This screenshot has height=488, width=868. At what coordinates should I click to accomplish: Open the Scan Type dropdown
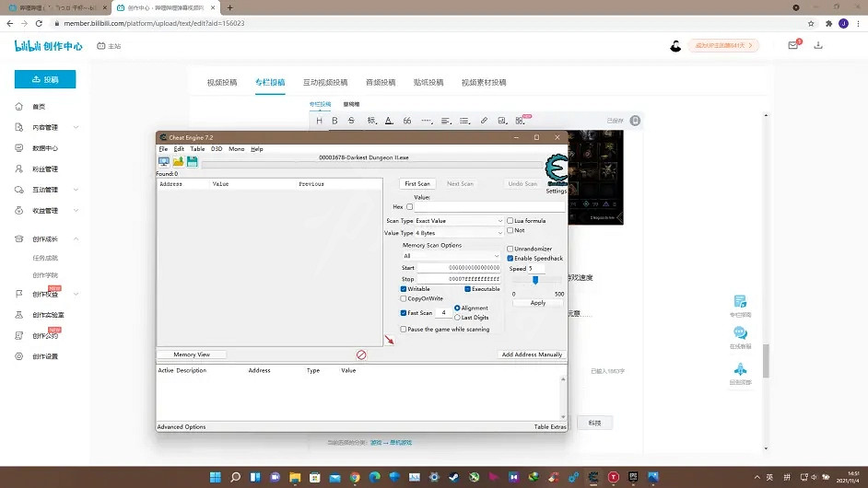(x=458, y=221)
